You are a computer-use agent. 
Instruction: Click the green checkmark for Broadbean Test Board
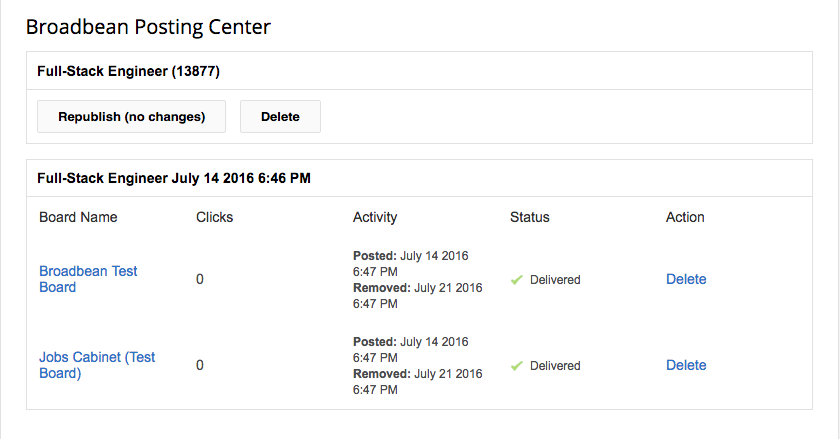[516, 280]
